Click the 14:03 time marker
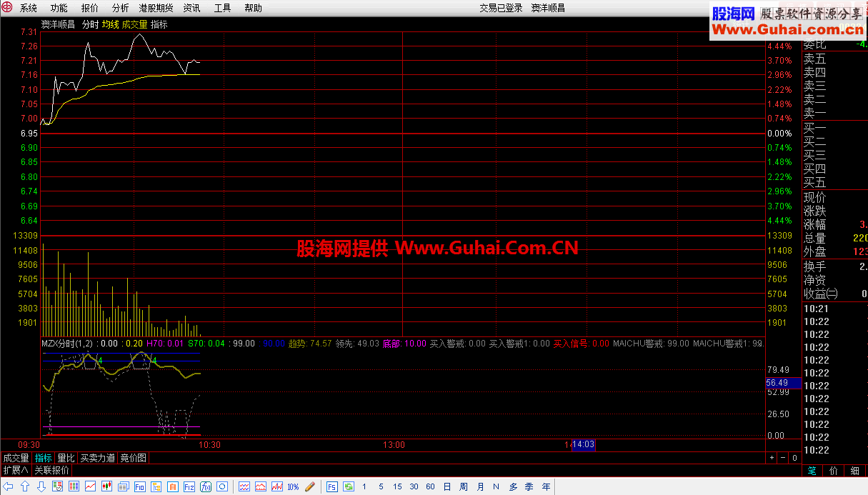868x495 pixels. pyautogui.click(x=584, y=444)
